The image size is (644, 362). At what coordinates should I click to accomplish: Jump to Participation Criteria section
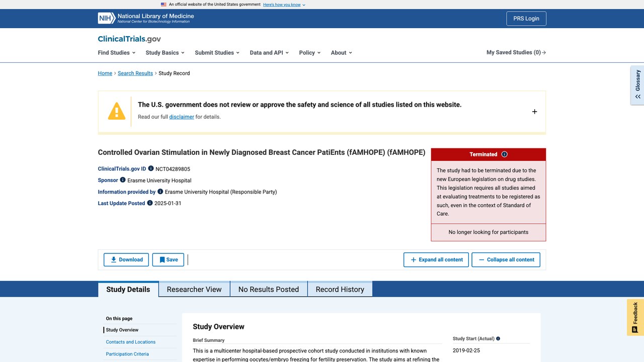click(x=127, y=354)
